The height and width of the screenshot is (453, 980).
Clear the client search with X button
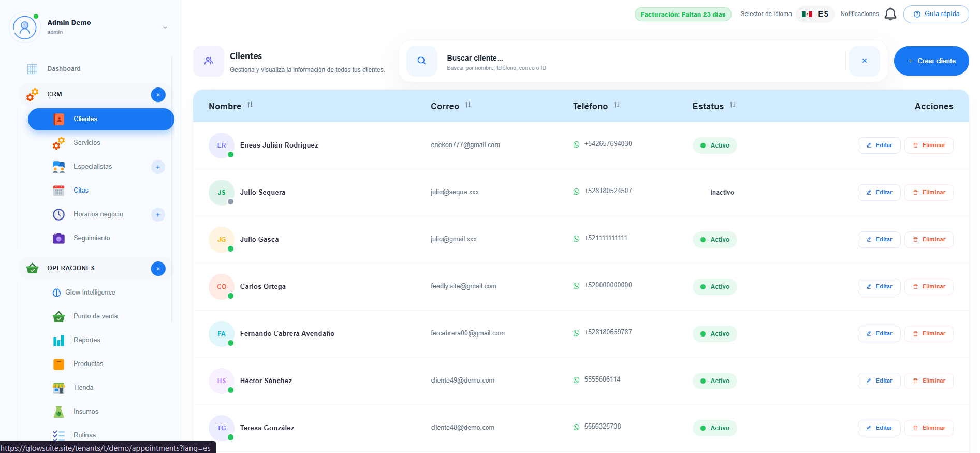pyautogui.click(x=865, y=61)
